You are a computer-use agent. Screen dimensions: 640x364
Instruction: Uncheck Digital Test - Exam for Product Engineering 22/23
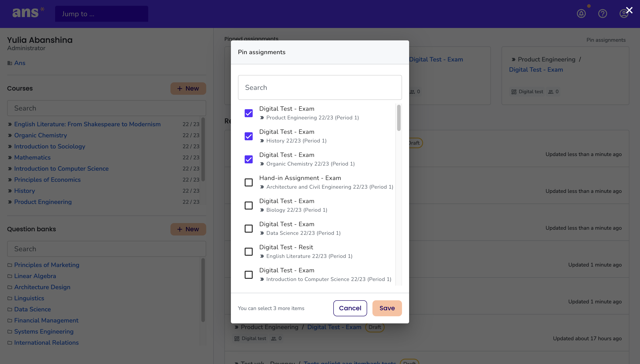248,113
